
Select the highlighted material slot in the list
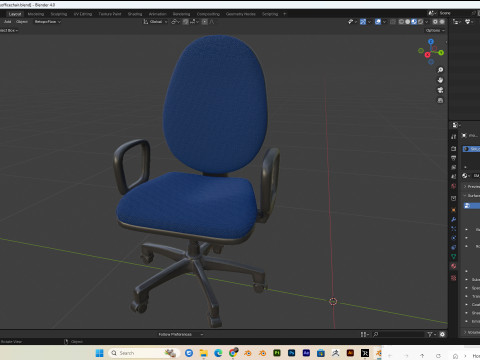click(471, 149)
